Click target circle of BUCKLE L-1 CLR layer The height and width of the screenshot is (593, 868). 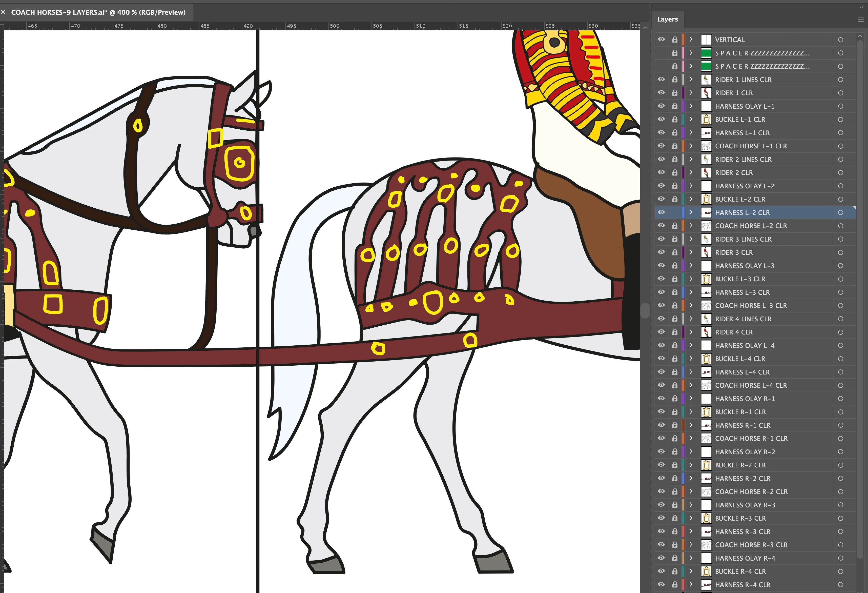point(840,120)
